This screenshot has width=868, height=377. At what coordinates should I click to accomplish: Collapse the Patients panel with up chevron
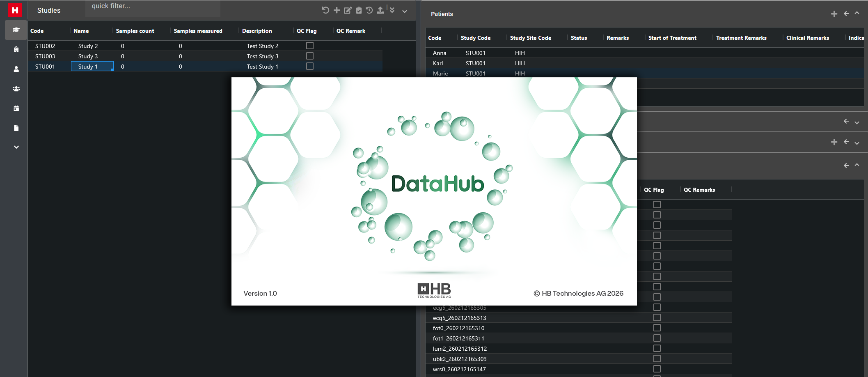point(857,14)
